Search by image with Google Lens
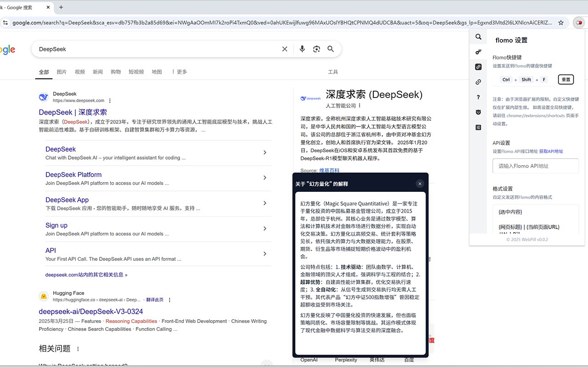The image size is (588, 368). (x=317, y=49)
